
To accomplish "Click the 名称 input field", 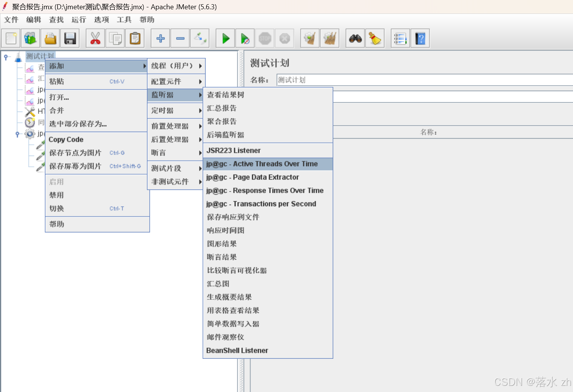I will [x=425, y=80].
